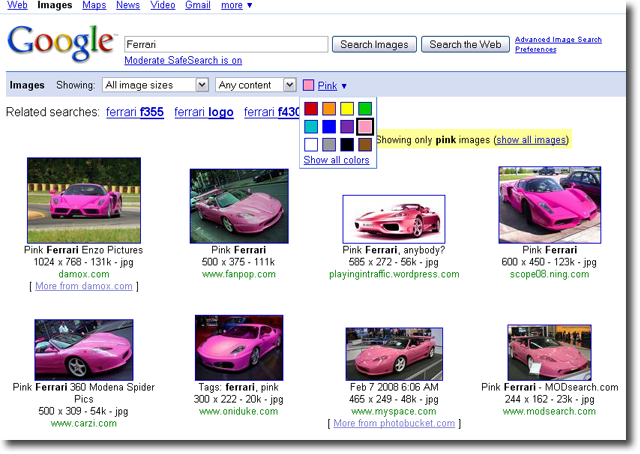
Task: Click Show all colors link
Action: tap(336, 160)
